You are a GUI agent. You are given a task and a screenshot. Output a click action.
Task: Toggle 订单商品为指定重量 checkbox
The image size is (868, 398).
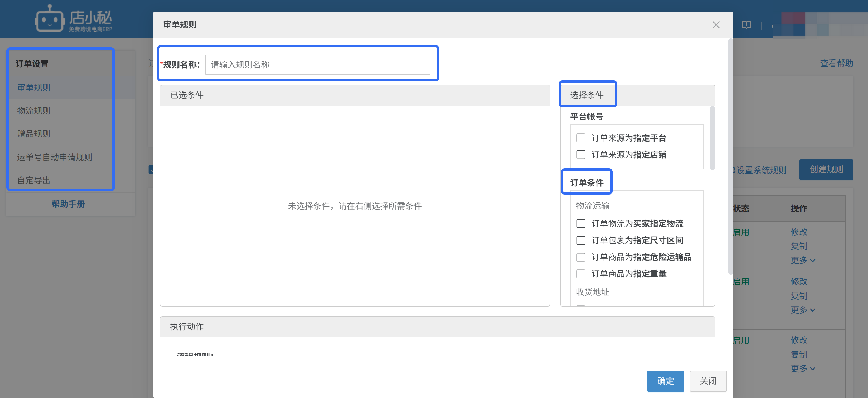click(581, 274)
